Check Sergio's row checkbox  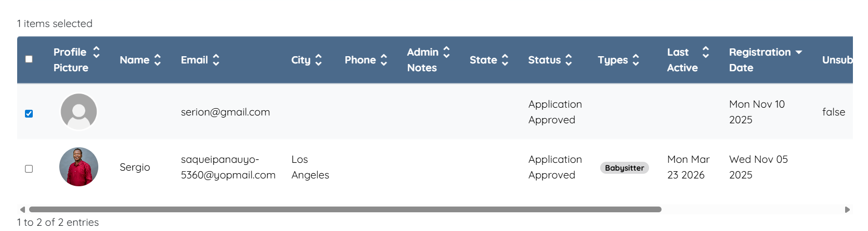pyautogui.click(x=29, y=169)
